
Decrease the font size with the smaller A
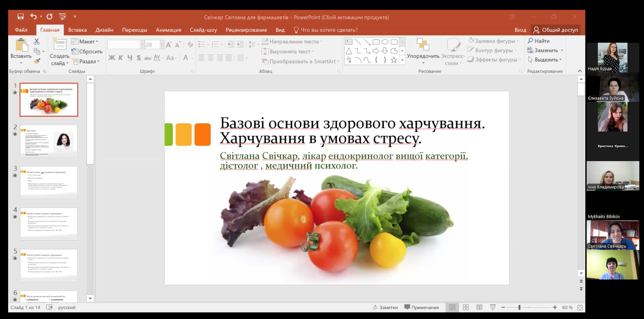(x=177, y=45)
